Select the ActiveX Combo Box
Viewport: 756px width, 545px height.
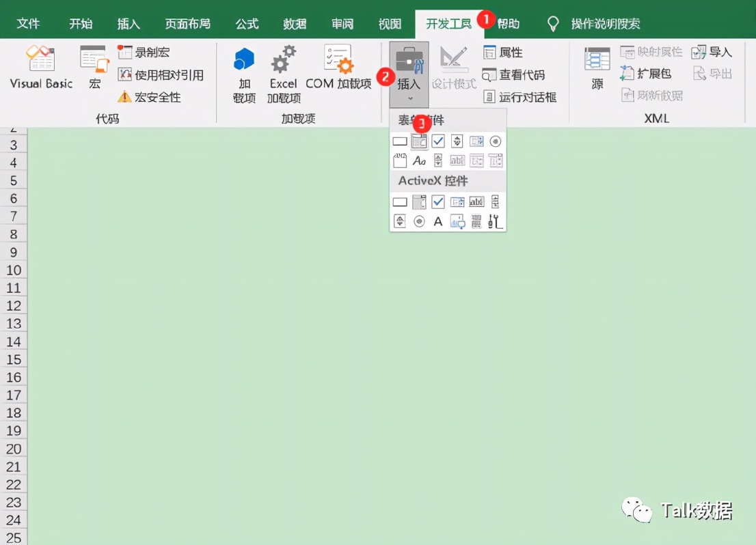click(x=419, y=202)
